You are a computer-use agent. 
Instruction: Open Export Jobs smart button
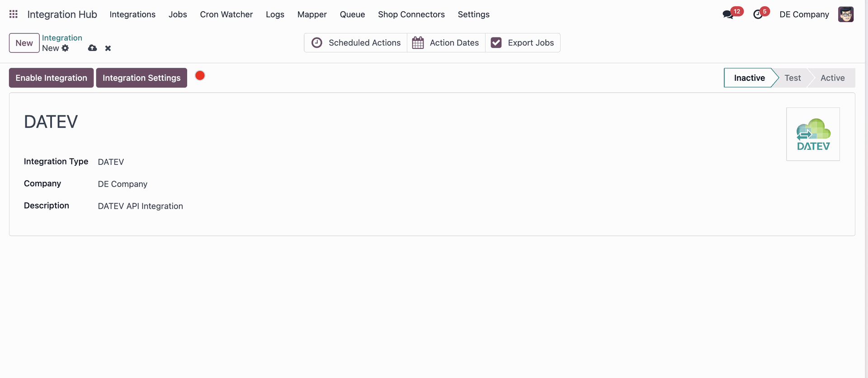523,43
